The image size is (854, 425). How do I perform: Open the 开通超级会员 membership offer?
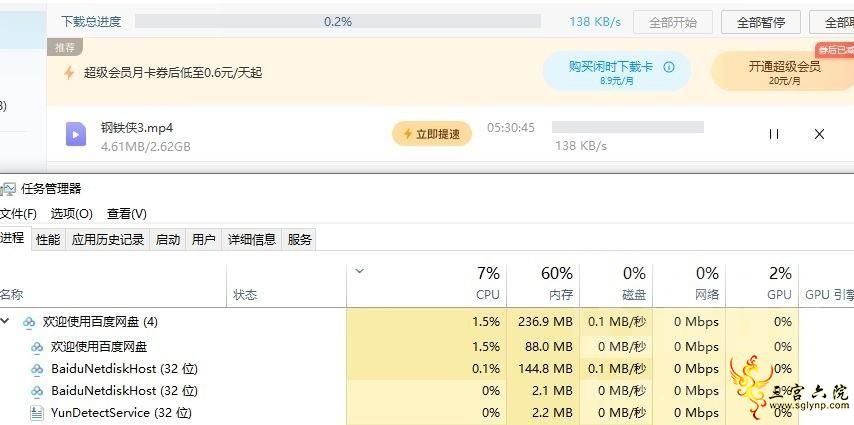(x=784, y=71)
